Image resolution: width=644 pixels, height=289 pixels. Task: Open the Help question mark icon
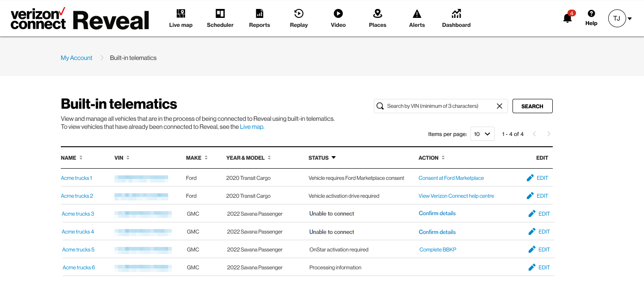tap(591, 14)
